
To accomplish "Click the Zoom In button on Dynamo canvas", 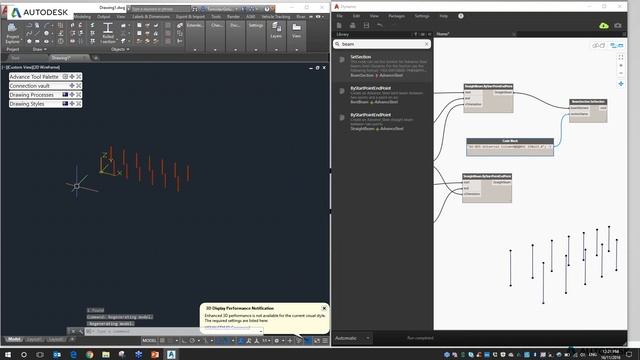I will point(621,65).
